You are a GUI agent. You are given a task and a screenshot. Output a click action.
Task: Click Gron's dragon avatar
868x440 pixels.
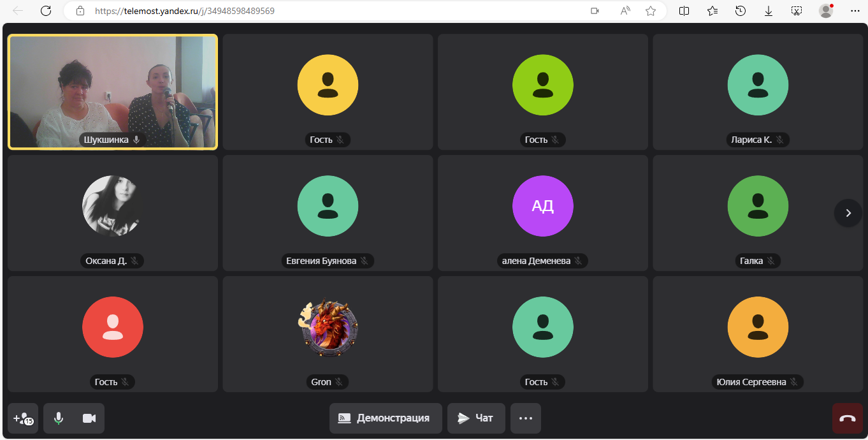click(328, 327)
